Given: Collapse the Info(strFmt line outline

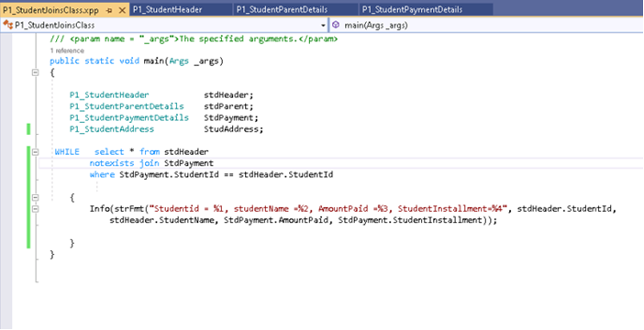Looking at the screenshot, I should pyautogui.click(x=36, y=209).
